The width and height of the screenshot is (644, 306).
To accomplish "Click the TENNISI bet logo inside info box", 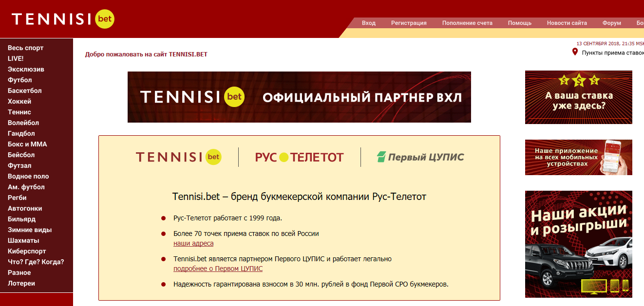I will (x=179, y=157).
